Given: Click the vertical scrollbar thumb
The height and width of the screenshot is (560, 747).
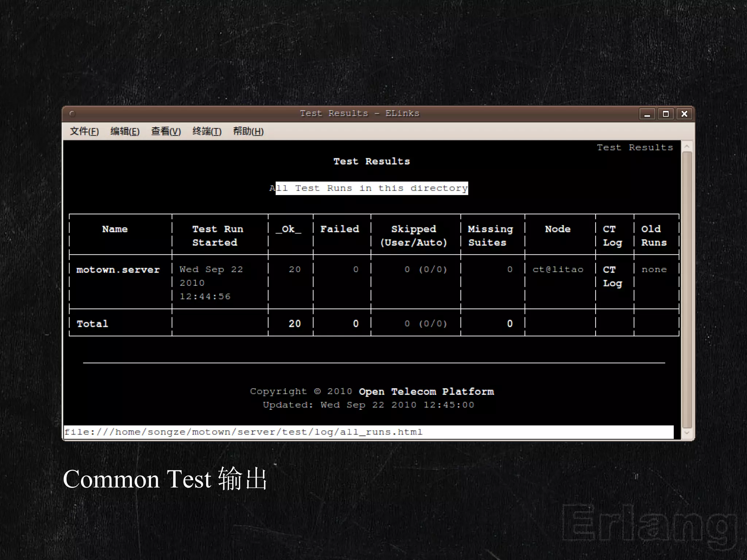Looking at the screenshot, I should click(687, 290).
